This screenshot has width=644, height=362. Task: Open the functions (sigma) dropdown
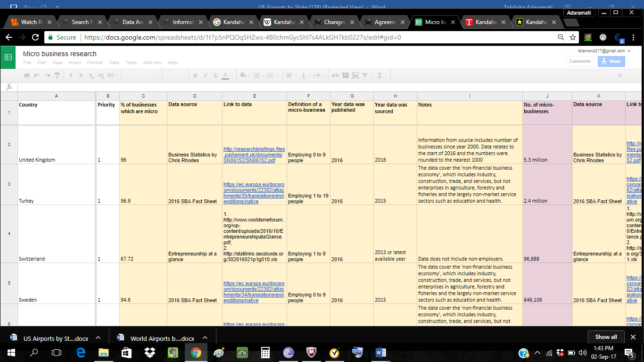pyautogui.click(x=381, y=75)
